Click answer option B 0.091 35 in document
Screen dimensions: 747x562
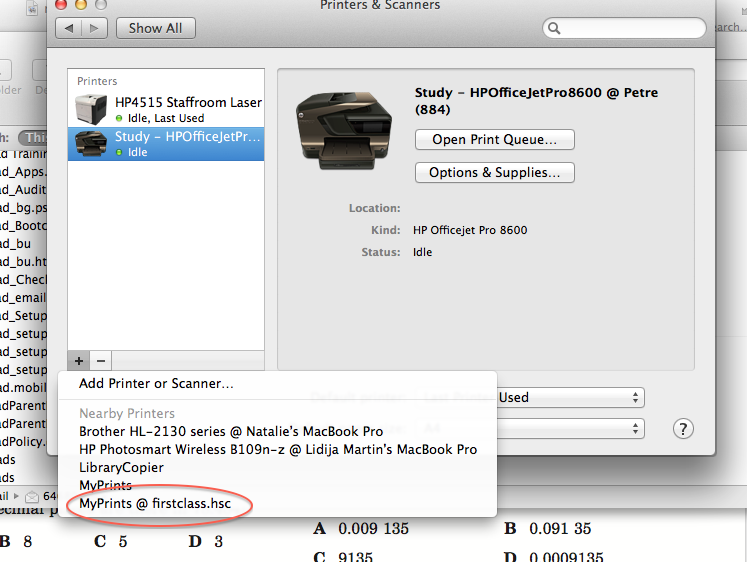[547, 529]
